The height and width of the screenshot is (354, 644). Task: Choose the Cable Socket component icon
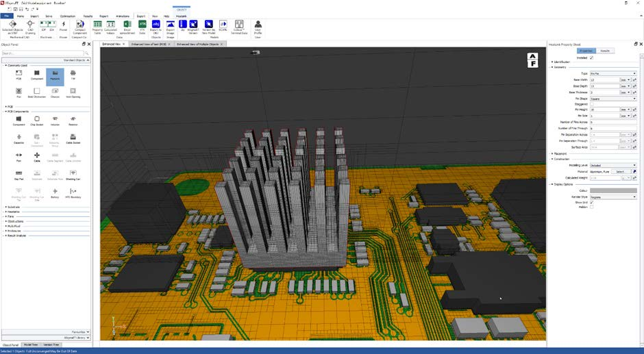click(73, 138)
